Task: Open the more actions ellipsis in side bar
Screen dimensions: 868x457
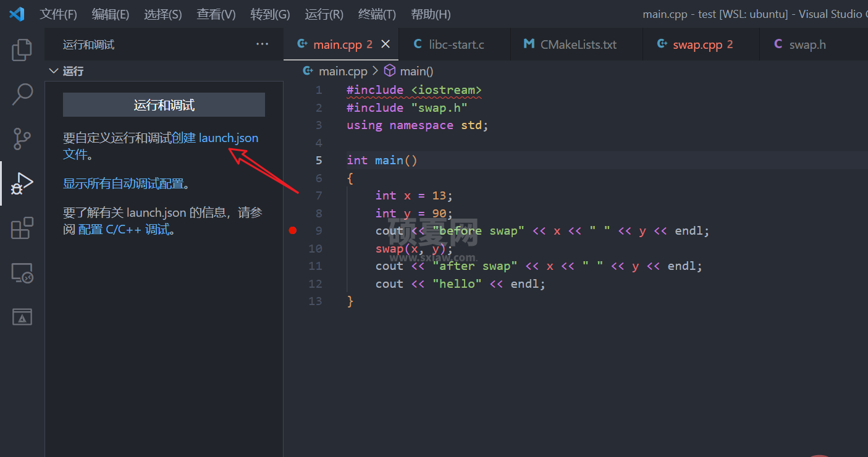Action: click(x=262, y=44)
